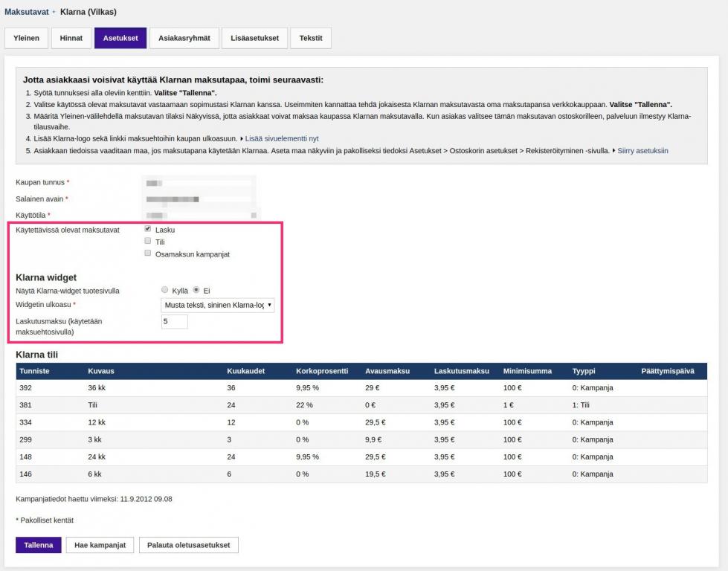
Task: Click the '6 kk' description cell
Action: (x=94, y=474)
